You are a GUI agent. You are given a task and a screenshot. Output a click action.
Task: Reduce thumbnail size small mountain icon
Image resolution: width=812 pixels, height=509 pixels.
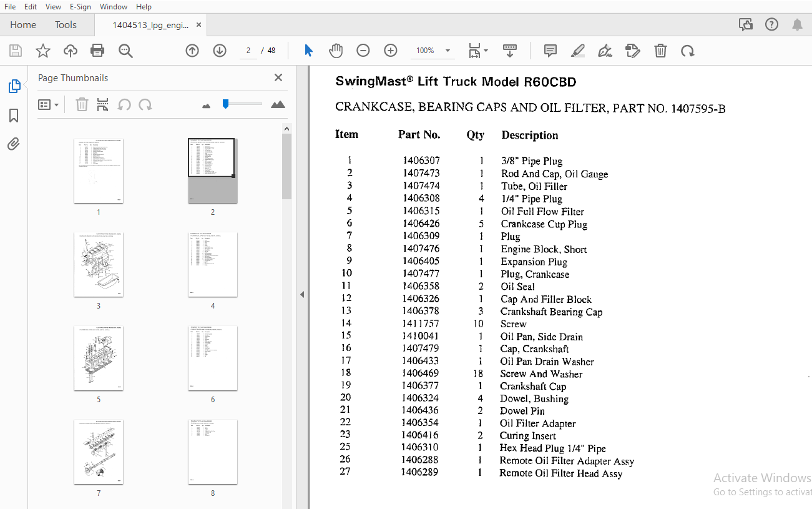tap(207, 106)
